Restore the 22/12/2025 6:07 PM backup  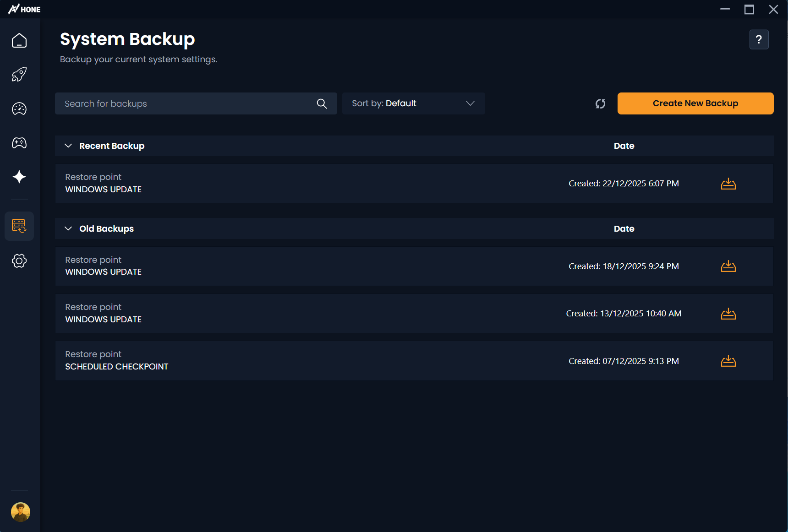click(x=728, y=184)
